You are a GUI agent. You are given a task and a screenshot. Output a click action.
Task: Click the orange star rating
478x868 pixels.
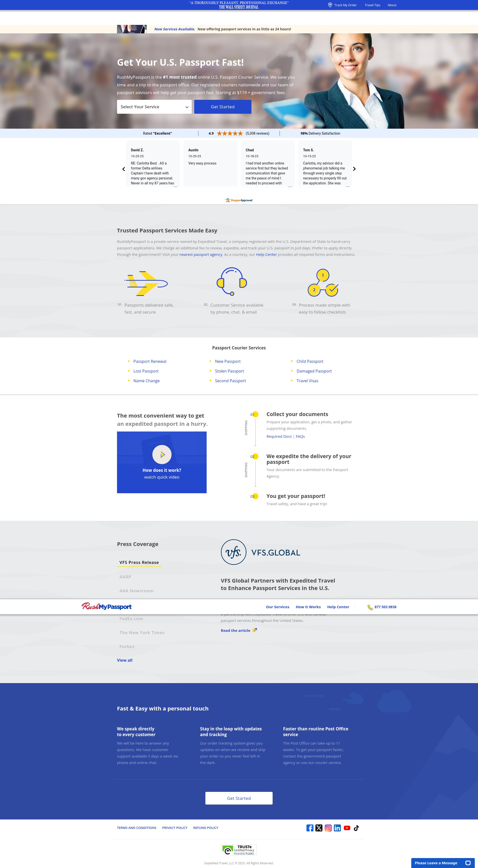pyautogui.click(x=230, y=133)
